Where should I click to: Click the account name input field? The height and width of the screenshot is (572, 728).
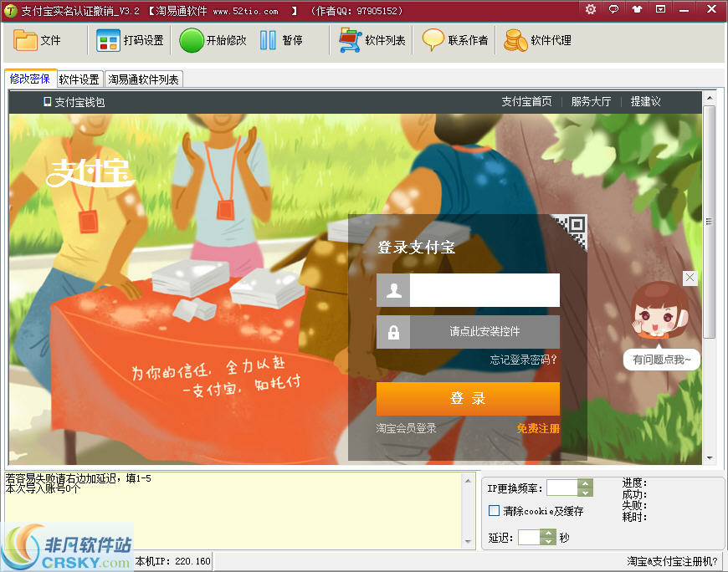coord(484,290)
